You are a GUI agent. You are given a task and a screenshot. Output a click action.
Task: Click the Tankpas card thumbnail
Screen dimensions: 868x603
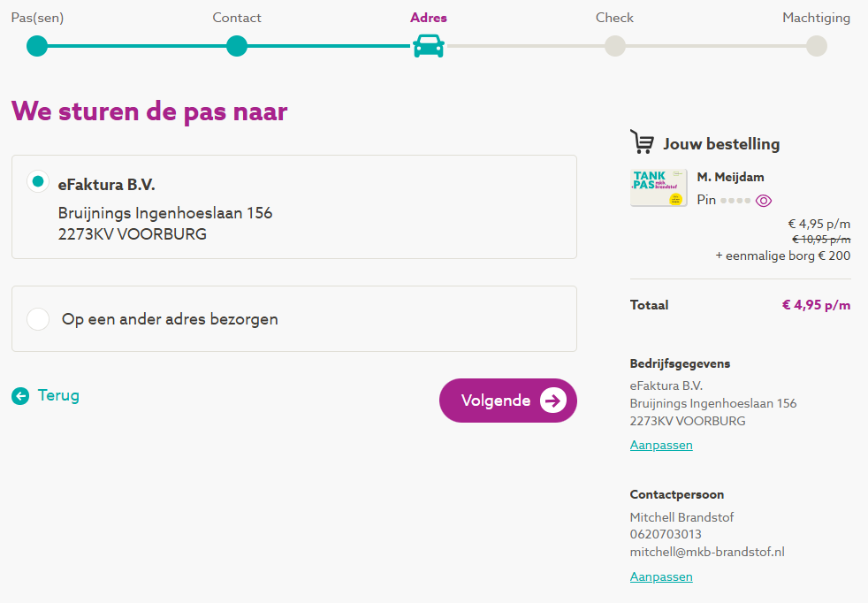659,187
